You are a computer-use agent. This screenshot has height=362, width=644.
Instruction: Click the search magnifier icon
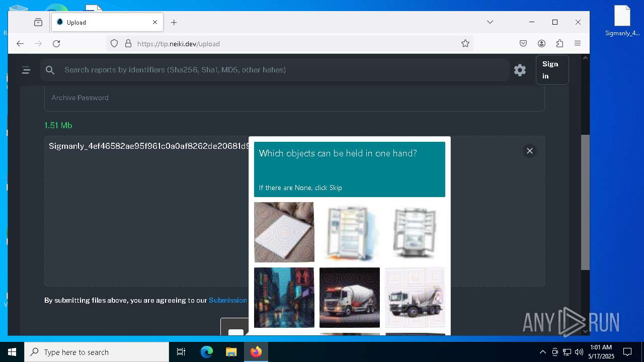pyautogui.click(x=50, y=70)
